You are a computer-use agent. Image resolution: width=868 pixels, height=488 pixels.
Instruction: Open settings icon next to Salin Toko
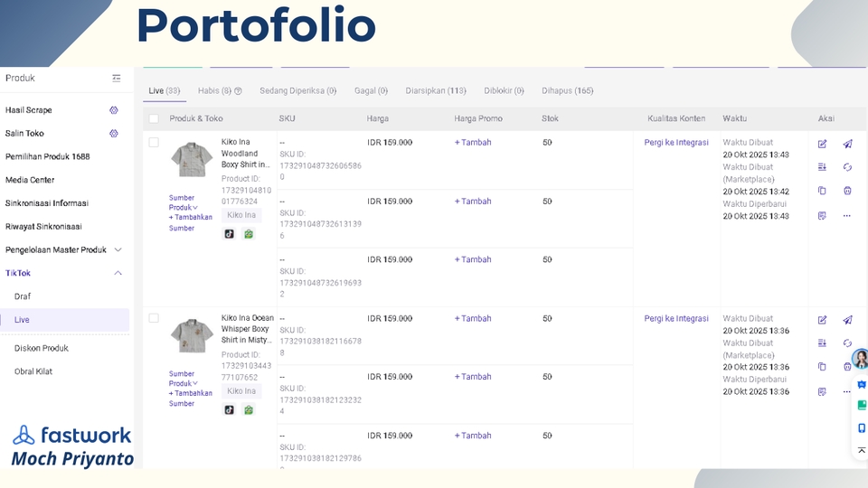[114, 134]
